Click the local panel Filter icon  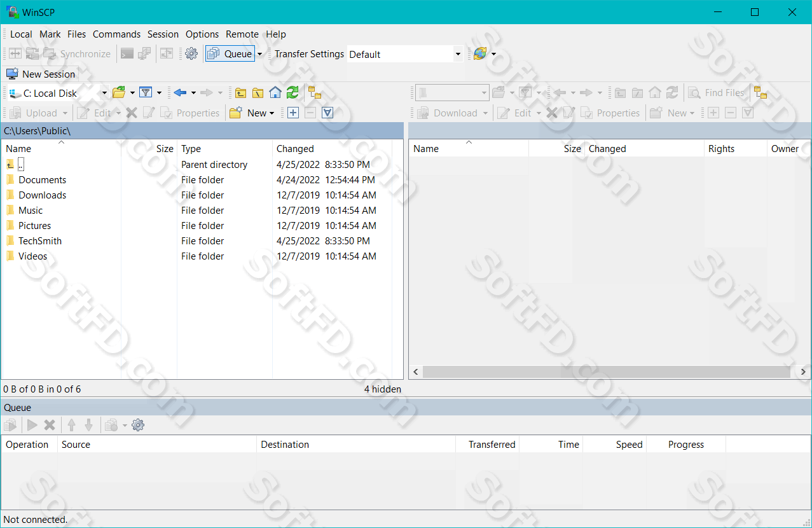[146, 93]
